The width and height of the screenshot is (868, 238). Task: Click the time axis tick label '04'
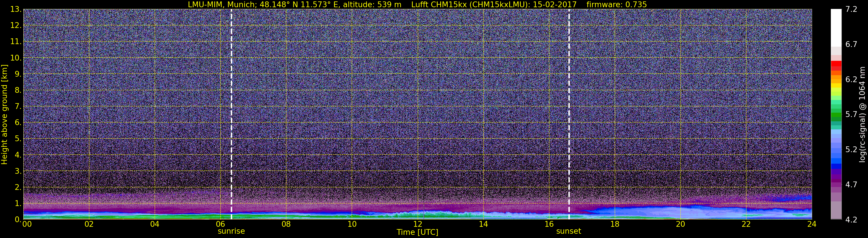(x=155, y=224)
